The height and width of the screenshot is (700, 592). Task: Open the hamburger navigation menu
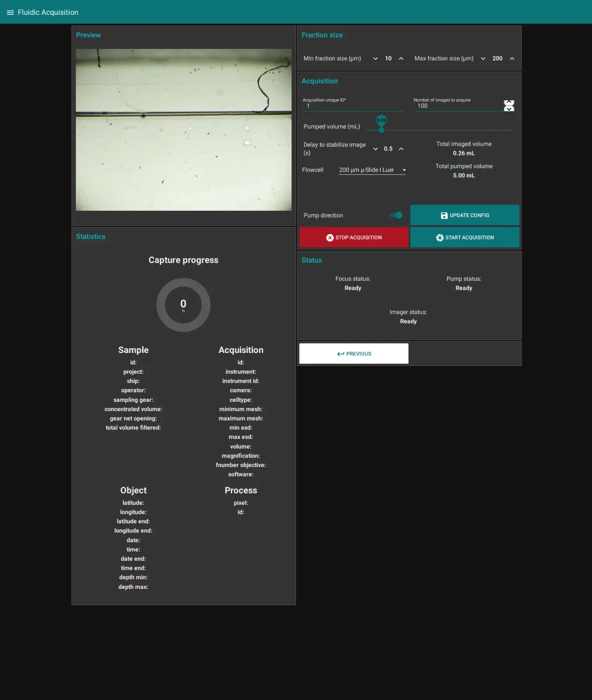pyautogui.click(x=10, y=12)
